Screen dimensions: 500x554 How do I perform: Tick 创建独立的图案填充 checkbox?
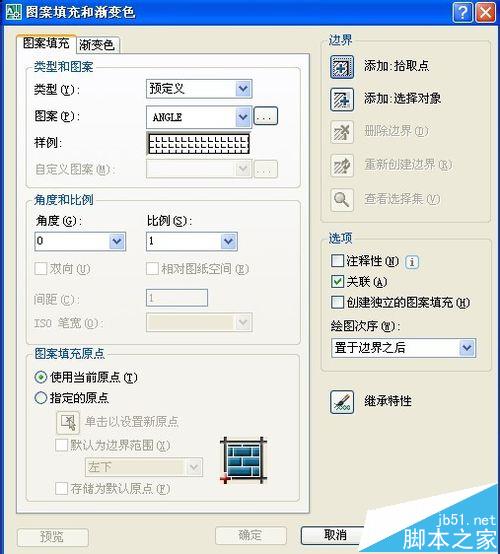pos(337,302)
